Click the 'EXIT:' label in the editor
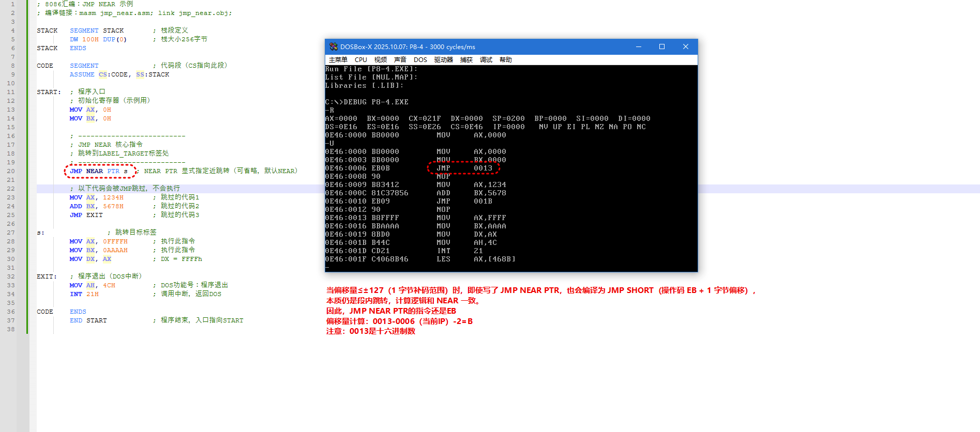The width and height of the screenshot is (980, 432). [47, 276]
